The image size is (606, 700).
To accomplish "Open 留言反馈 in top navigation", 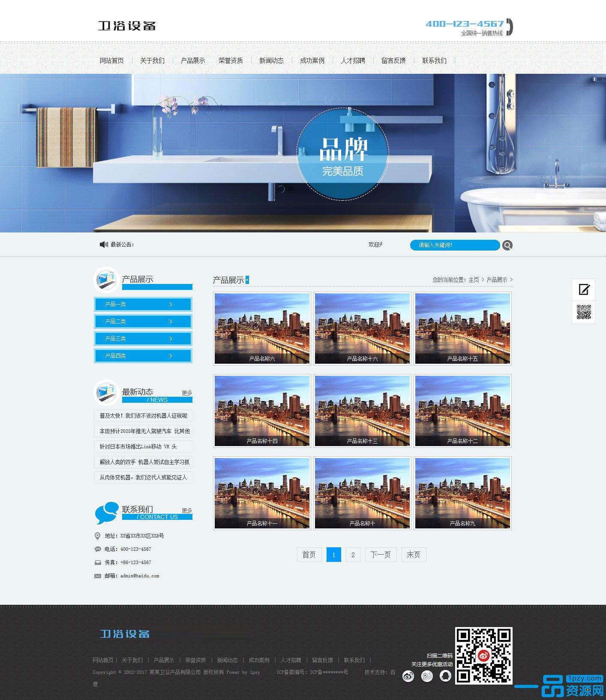I will pyautogui.click(x=393, y=60).
